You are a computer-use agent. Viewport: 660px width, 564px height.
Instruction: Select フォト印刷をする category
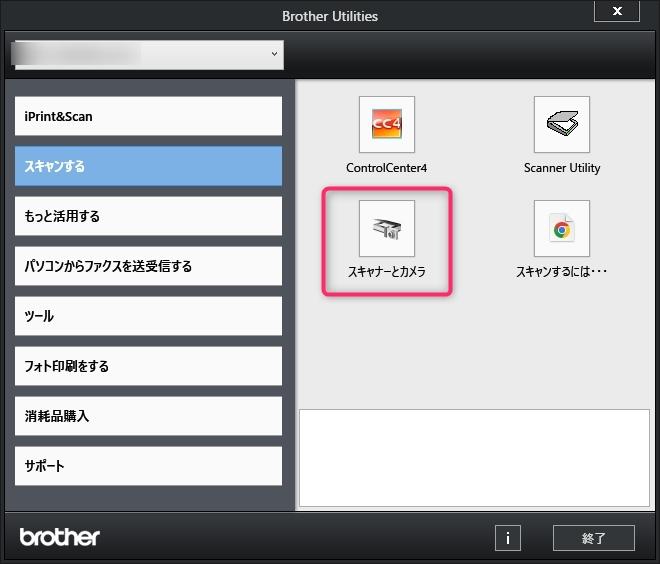click(148, 366)
